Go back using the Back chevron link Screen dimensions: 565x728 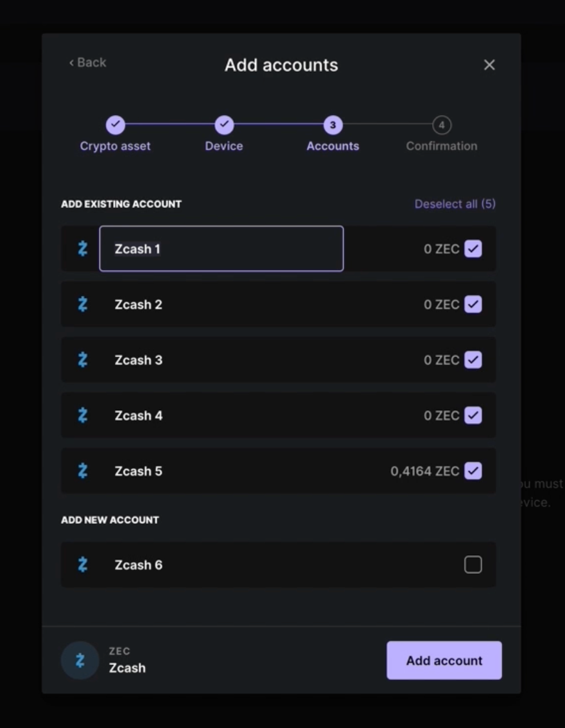tap(88, 63)
